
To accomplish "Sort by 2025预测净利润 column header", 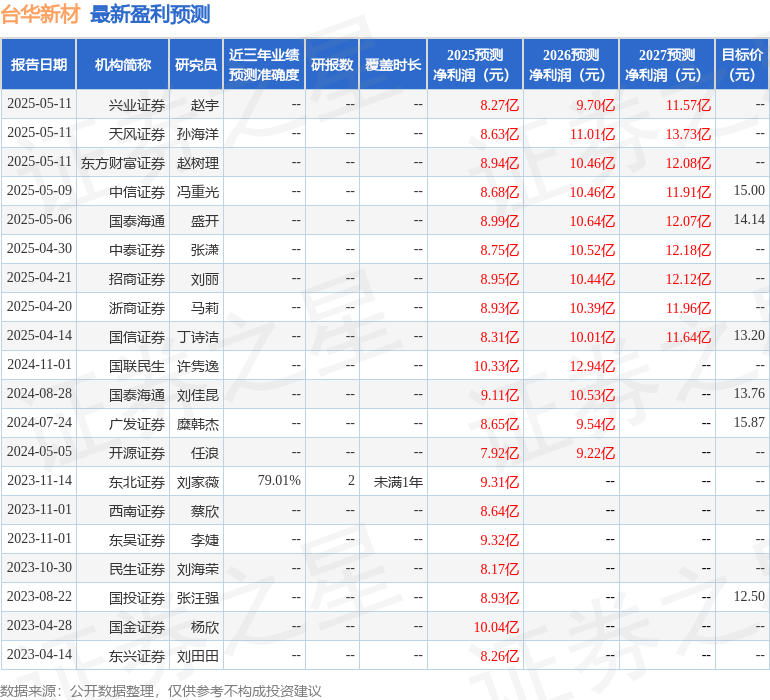I will [x=475, y=65].
